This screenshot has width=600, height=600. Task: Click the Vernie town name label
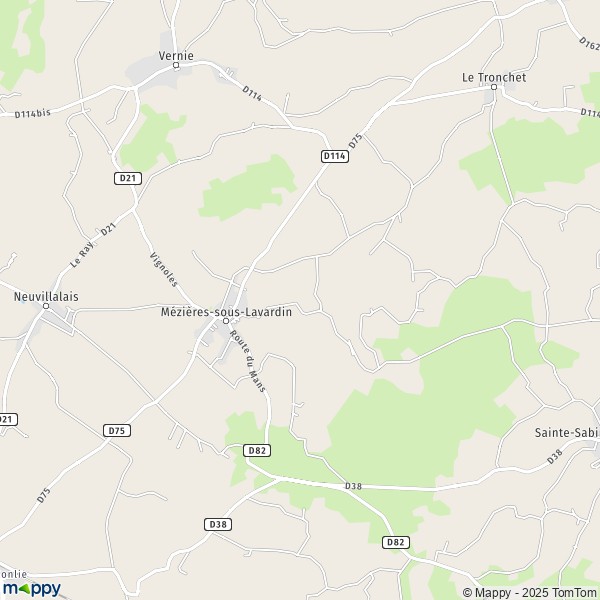pyautogui.click(x=176, y=56)
